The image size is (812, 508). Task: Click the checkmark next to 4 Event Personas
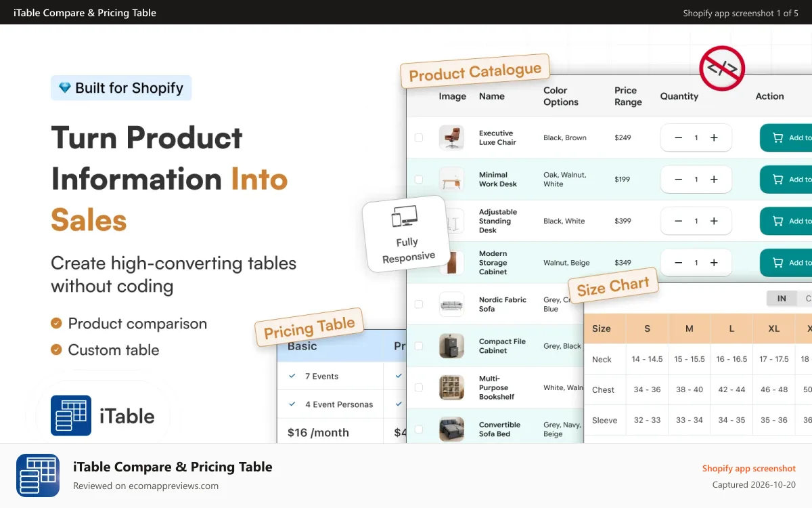292,404
